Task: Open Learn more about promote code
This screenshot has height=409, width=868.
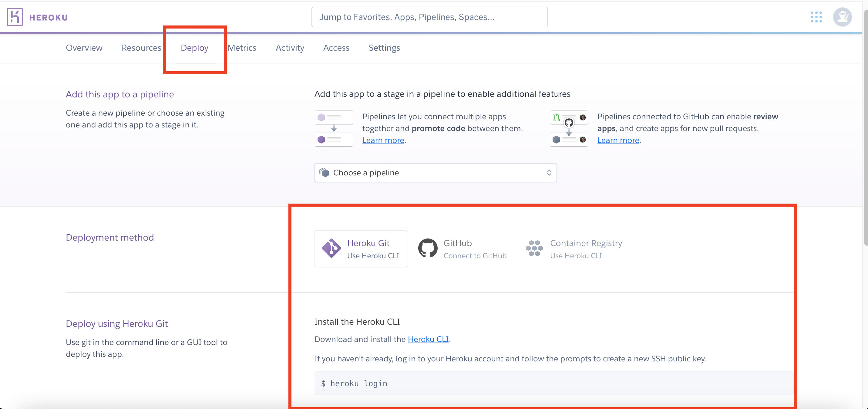Action: coord(383,140)
